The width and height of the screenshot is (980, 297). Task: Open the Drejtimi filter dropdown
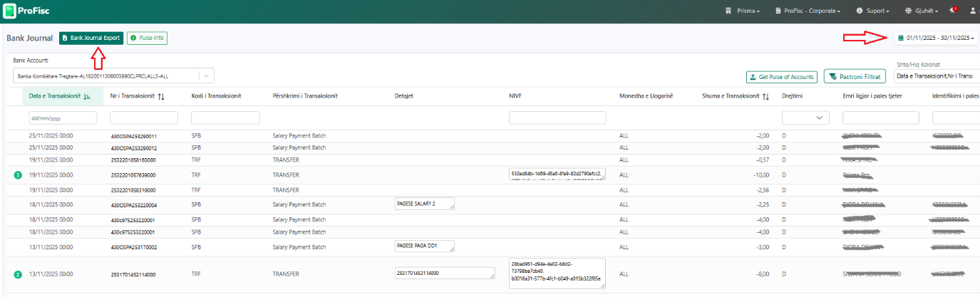point(805,118)
